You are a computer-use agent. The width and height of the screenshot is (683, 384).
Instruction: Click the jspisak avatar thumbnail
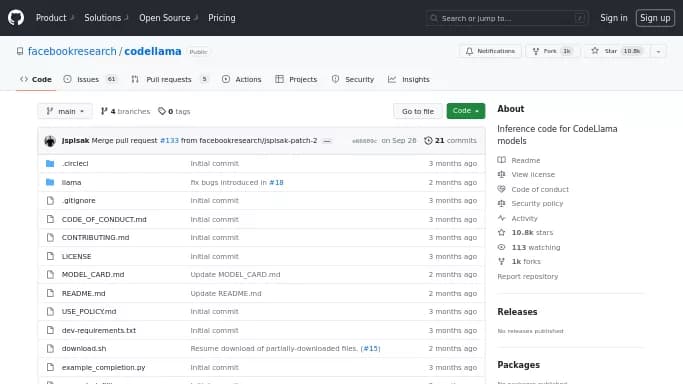[x=50, y=141]
